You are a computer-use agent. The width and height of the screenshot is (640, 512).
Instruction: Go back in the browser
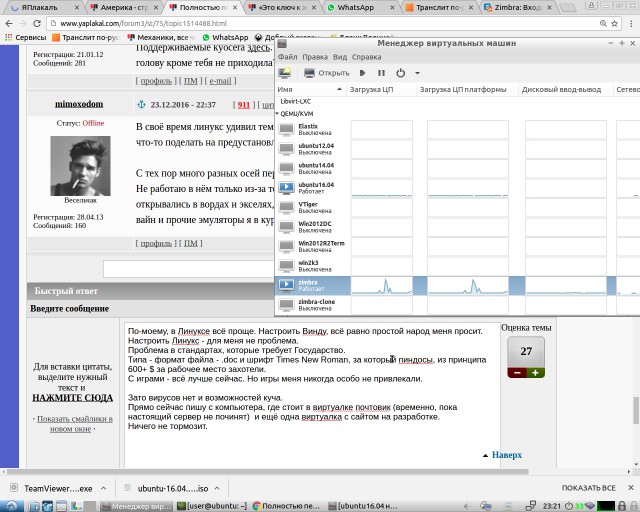(9, 24)
